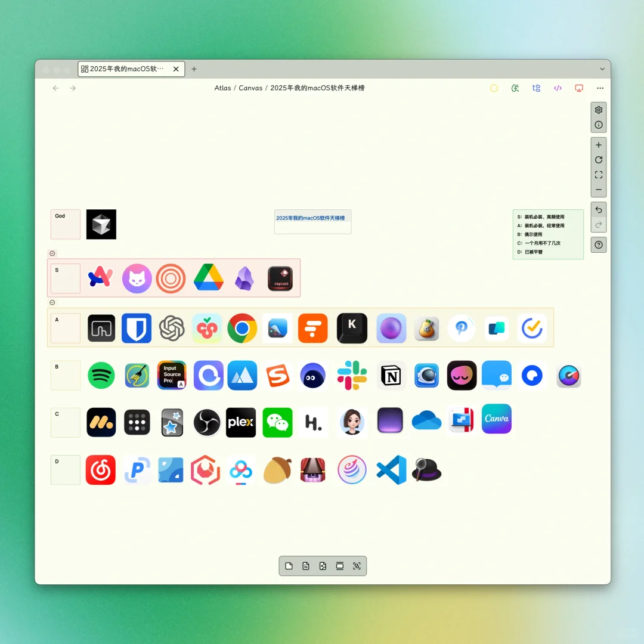644x644 pixels.
Task: Select the OneDrive cloud icon
Action: tap(426, 420)
